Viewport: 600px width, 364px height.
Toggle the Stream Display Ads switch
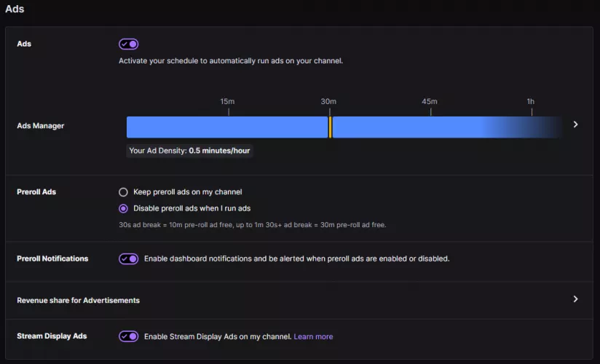pos(128,336)
